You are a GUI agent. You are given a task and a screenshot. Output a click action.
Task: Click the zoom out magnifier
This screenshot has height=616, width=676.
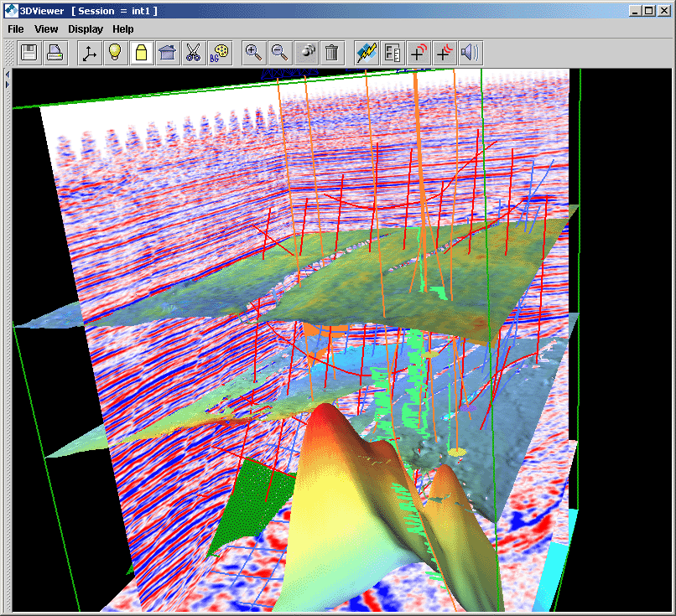click(x=280, y=54)
